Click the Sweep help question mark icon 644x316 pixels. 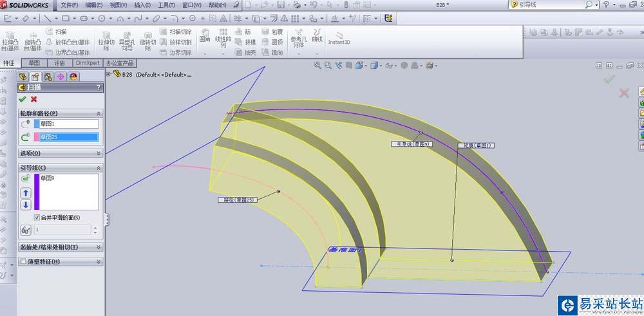click(99, 87)
